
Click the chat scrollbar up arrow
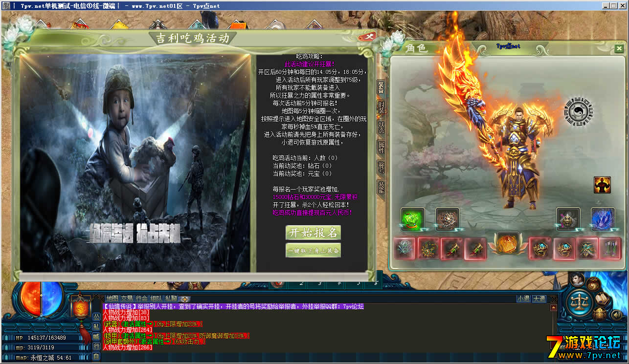pyautogui.click(x=553, y=307)
